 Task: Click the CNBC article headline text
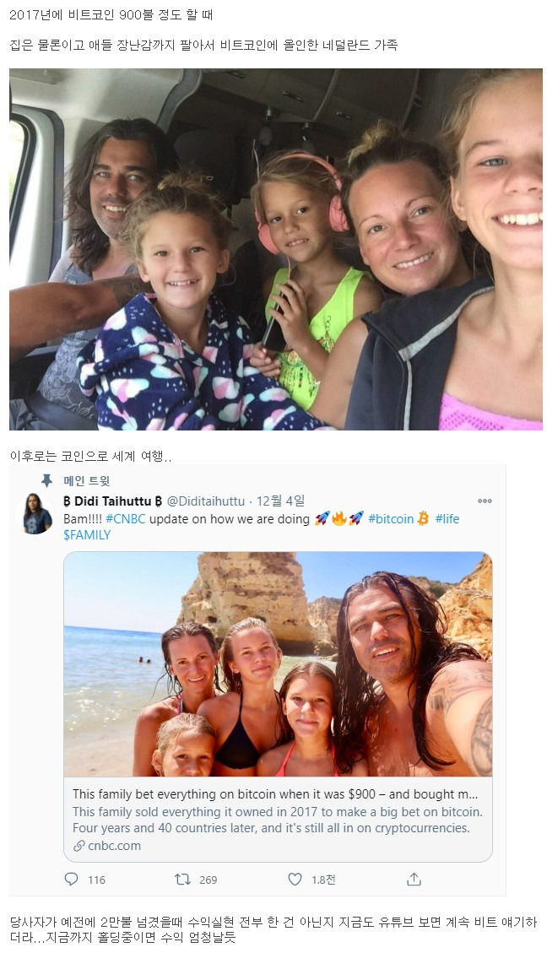point(275,794)
